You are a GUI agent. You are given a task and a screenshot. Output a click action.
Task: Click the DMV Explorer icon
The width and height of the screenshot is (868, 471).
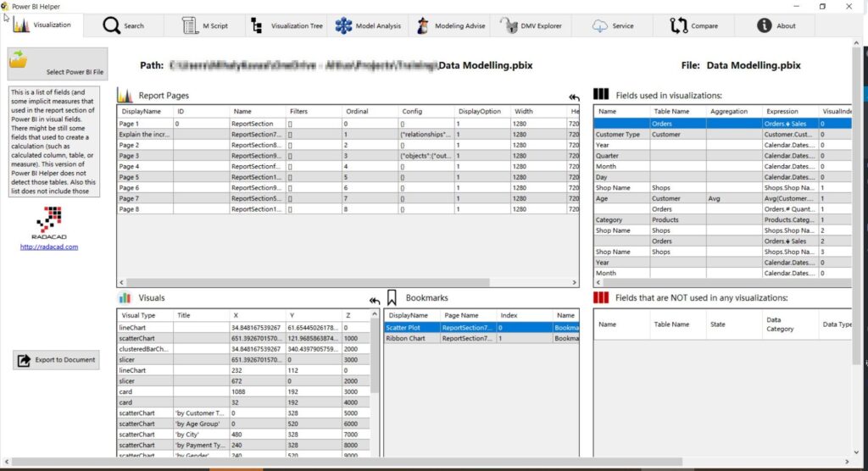pyautogui.click(x=509, y=25)
